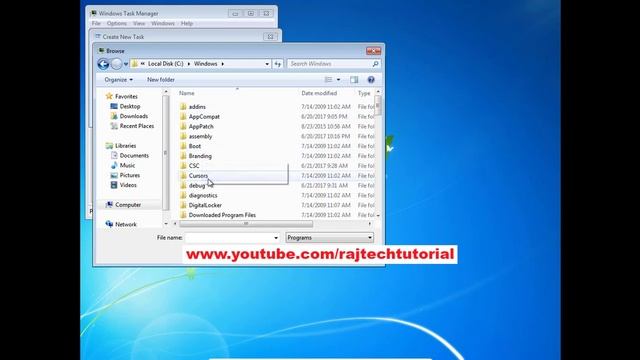Select the AppCompat folder icon

pos(183,116)
